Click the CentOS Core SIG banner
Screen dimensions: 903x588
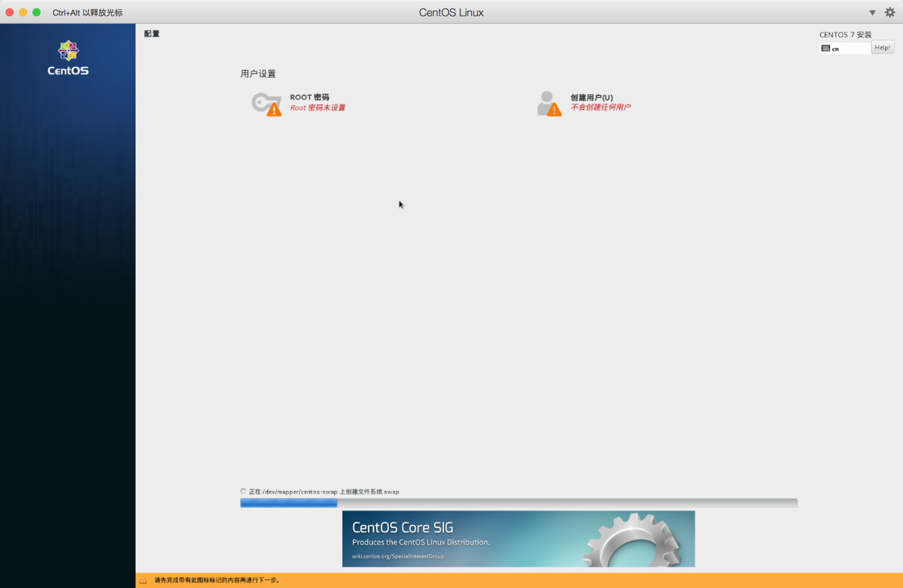tap(518, 538)
